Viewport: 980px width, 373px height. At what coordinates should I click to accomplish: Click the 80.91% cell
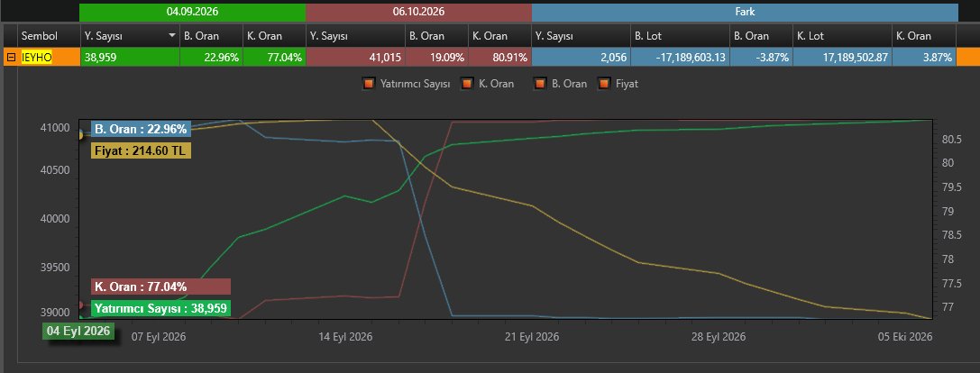[x=500, y=57]
